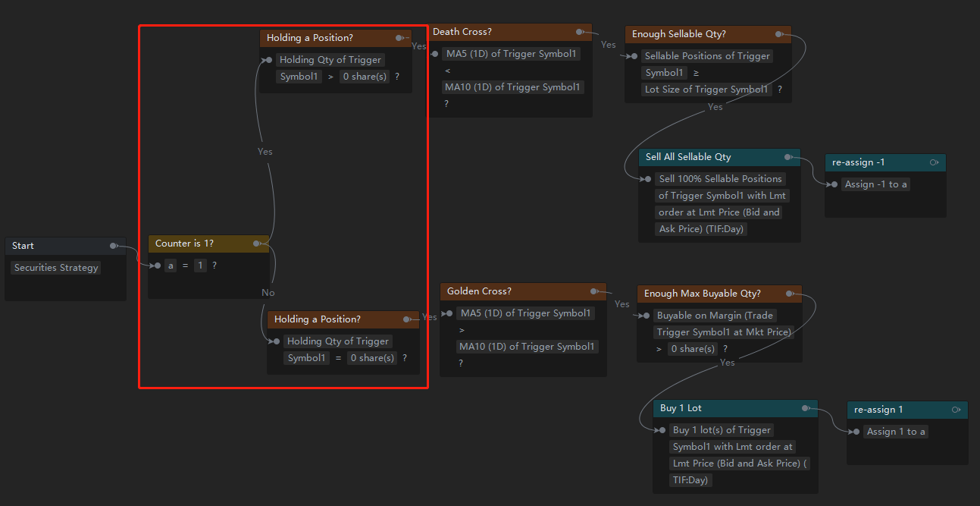Click the input port beside 'Assign 1 to a'

point(856,432)
